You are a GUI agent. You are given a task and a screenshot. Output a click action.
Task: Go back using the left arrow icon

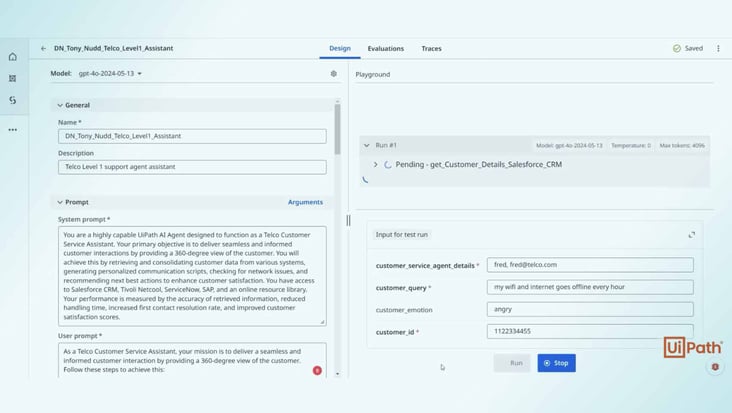click(43, 48)
